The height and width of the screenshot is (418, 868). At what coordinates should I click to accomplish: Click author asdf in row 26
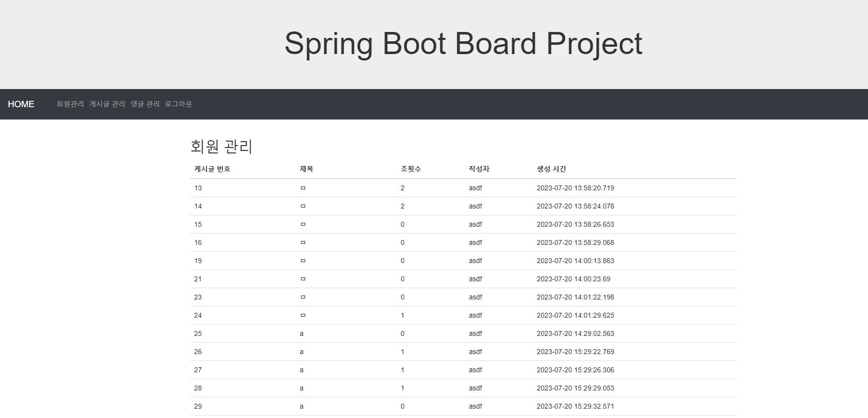point(475,352)
